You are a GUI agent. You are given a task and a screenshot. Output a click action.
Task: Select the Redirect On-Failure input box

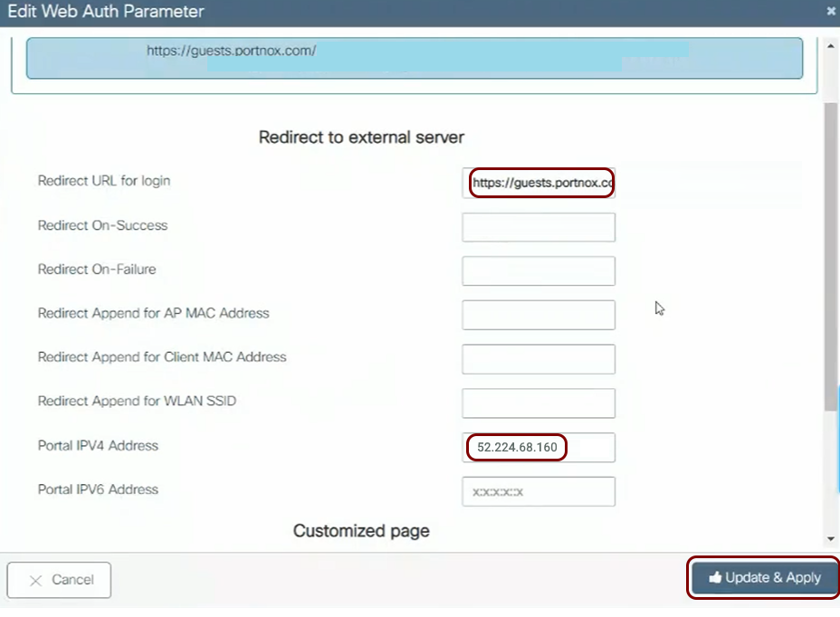click(x=539, y=271)
